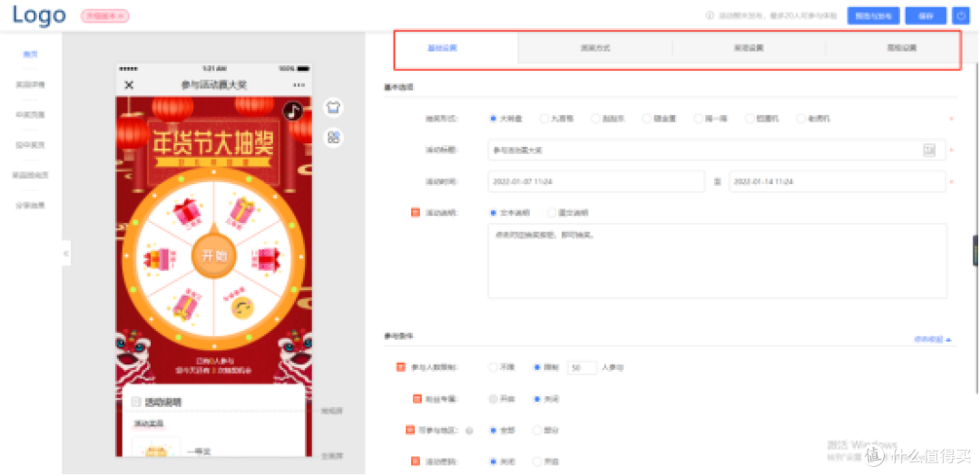Click the 保存 button
Image resolution: width=980 pixels, height=476 pixels.
click(926, 16)
